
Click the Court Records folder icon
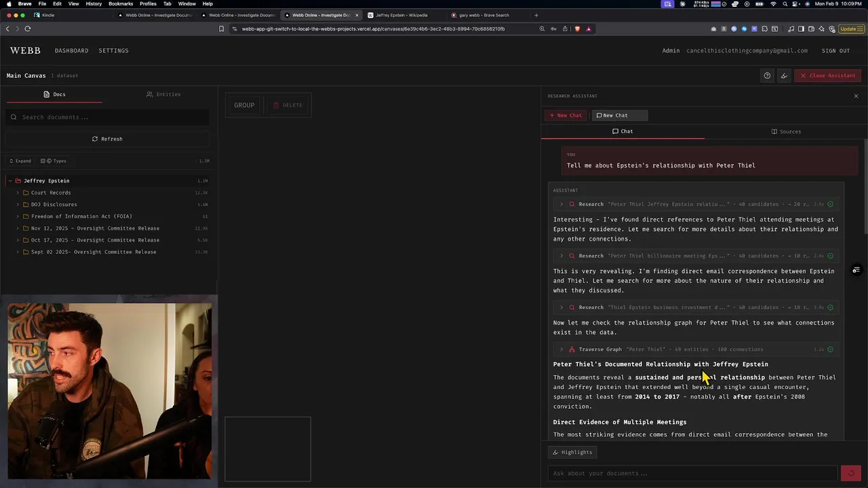(25, 192)
